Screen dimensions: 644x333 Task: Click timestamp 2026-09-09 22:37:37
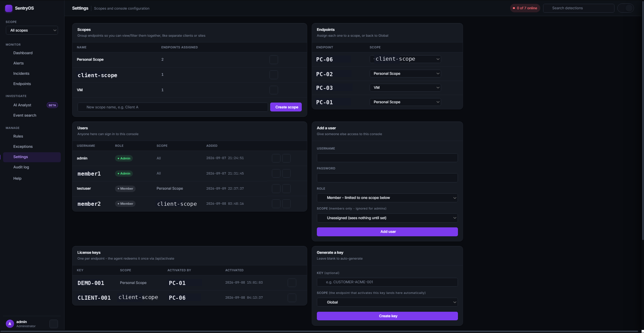225,189
